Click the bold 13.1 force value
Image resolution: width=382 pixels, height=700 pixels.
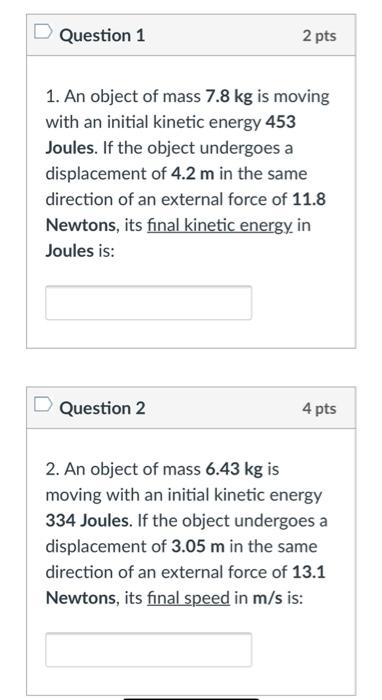point(309,572)
